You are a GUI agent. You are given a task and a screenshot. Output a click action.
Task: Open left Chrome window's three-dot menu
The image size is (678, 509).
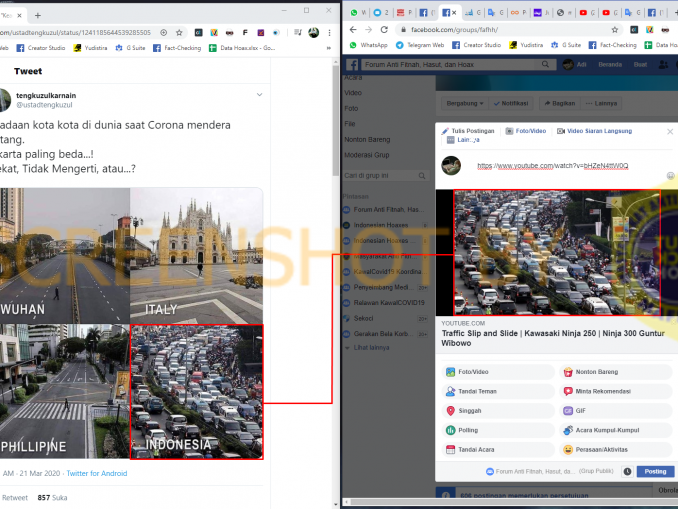coord(329,32)
